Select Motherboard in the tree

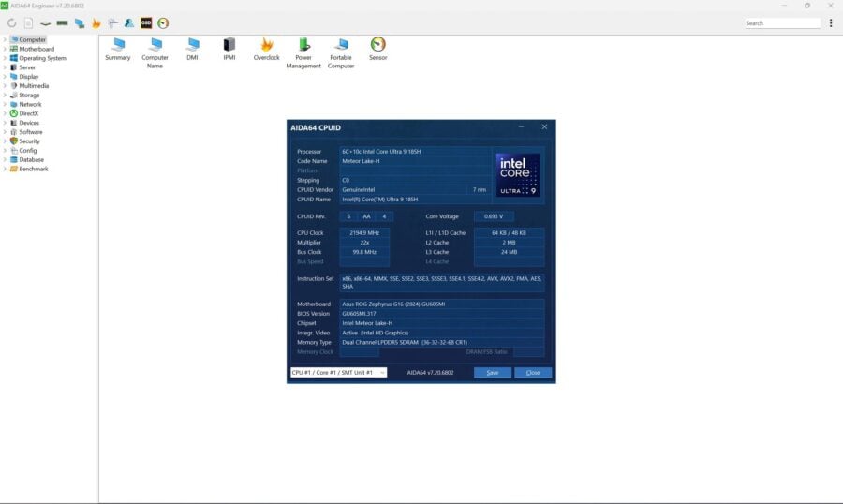(37, 49)
